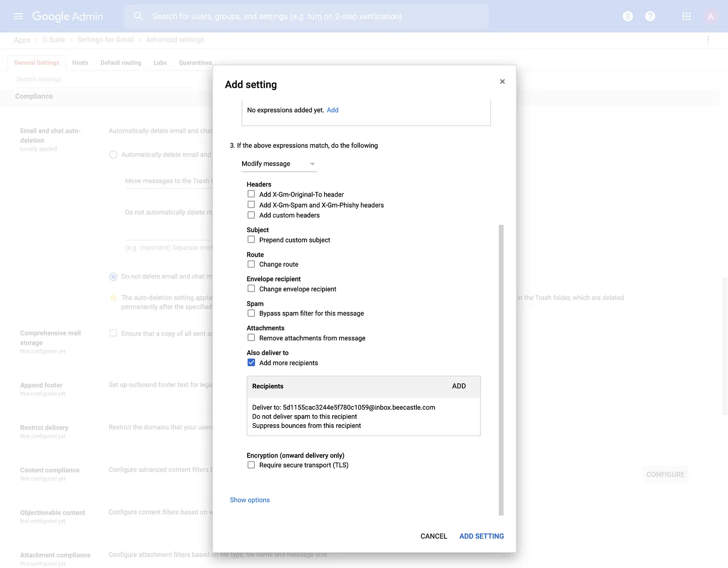This screenshot has width=728, height=568.
Task: Click the CONFIGURE button for Content compliance
Action: click(x=665, y=475)
